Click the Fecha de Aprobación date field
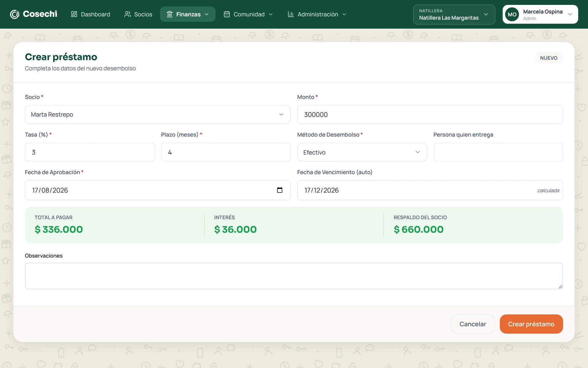Image resolution: width=588 pixels, height=368 pixels. (158, 190)
